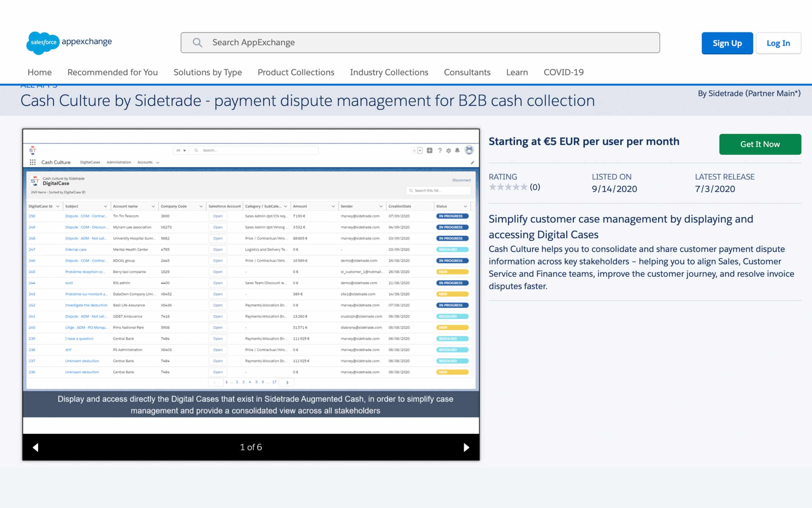Go to page 17 in preview pagination
The width and height of the screenshot is (812, 508).
[274, 382]
